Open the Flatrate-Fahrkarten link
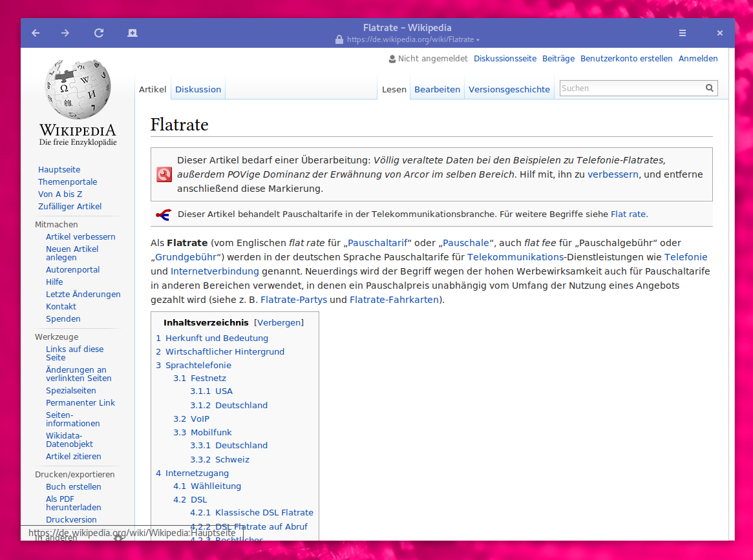Image resolution: width=753 pixels, height=560 pixels. pos(394,300)
